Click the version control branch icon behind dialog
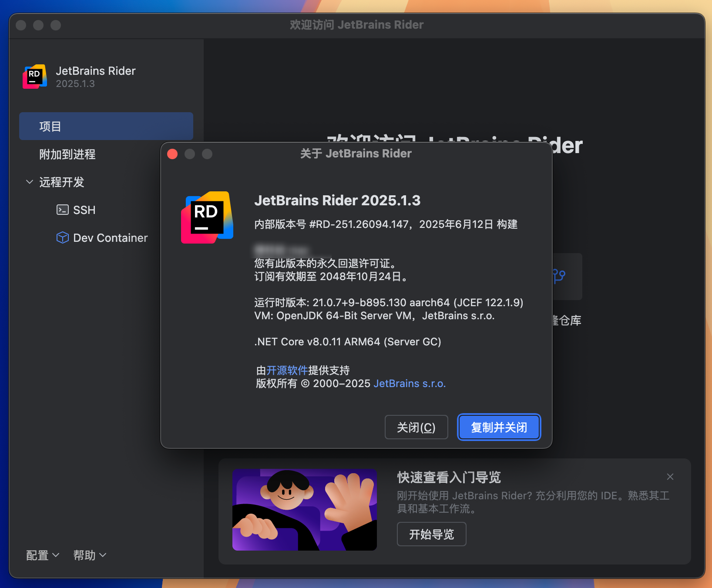712x588 pixels. coord(559,276)
